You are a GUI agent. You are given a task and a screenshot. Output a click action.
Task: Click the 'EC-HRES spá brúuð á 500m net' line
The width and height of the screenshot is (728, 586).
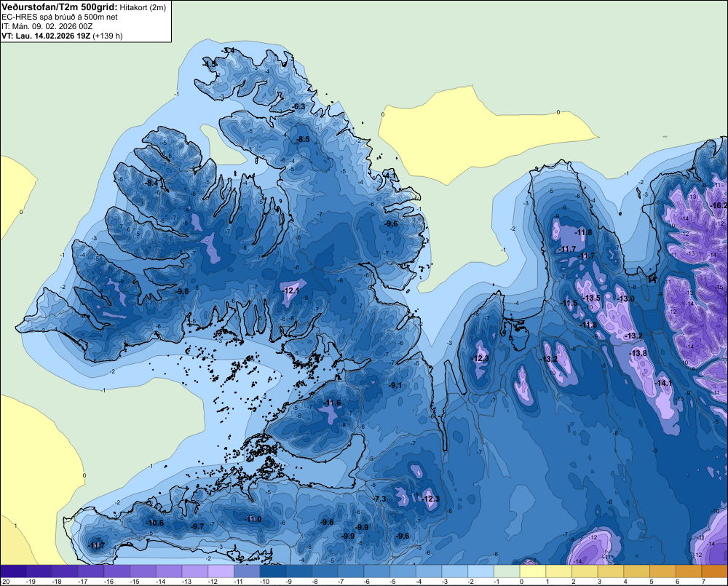(60, 17)
